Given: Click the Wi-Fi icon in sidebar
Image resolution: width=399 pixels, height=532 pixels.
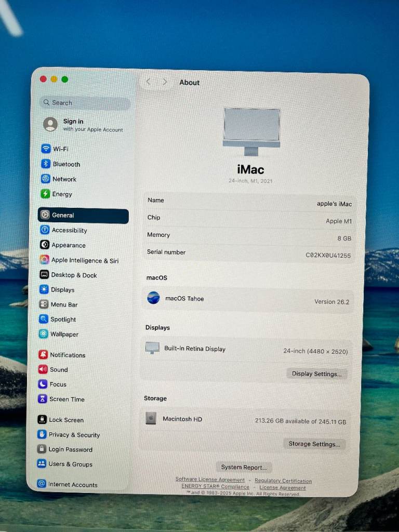Looking at the screenshot, I should (46, 149).
